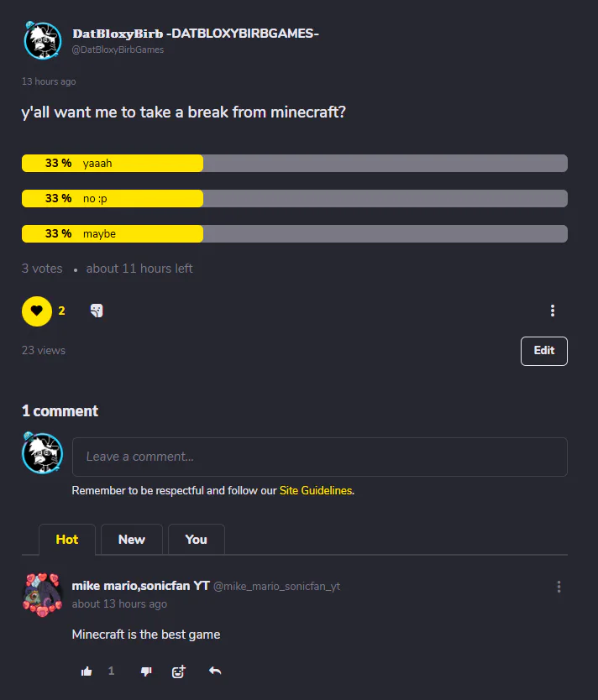Toggle the yellow heart like button
The image size is (598, 700).
37,311
